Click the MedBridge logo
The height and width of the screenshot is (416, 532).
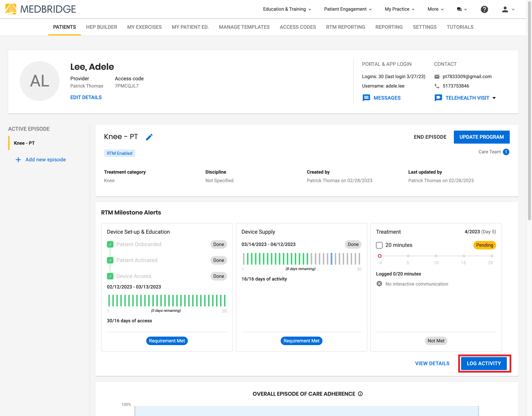tap(41, 9)
